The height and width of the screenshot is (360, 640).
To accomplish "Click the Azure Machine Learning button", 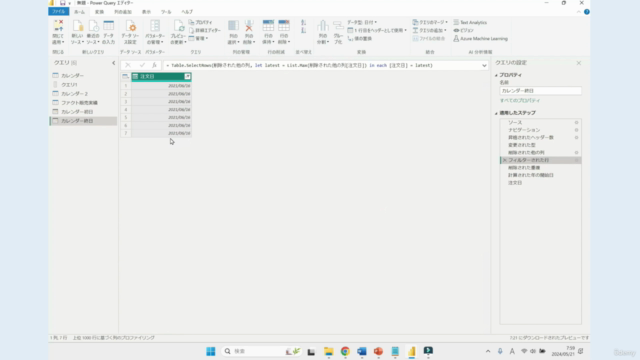I will (480, 38).
